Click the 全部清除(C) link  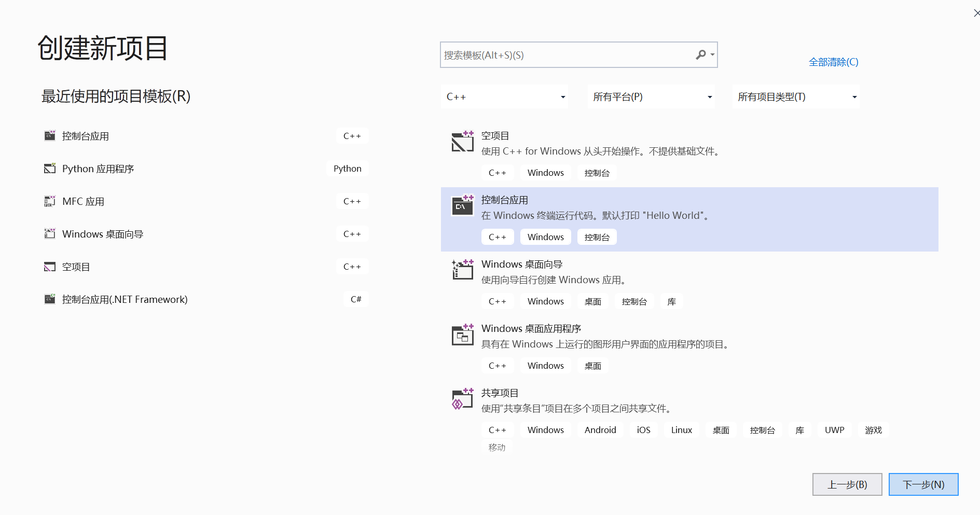(x=833, y=62)
